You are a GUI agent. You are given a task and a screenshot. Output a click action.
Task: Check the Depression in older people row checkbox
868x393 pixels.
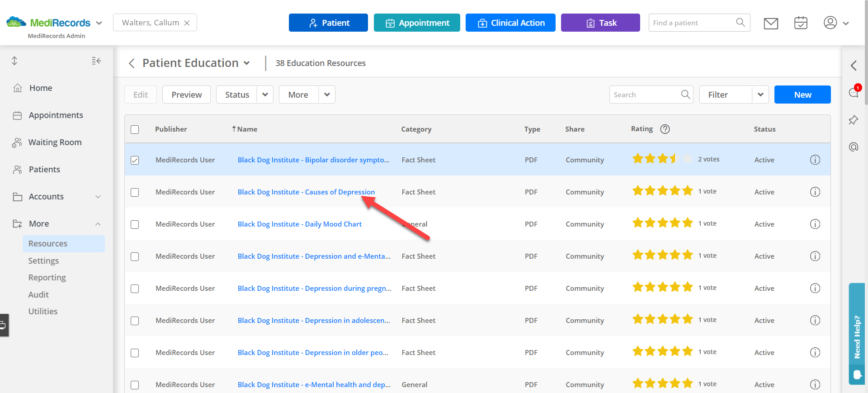click(135, 353)
